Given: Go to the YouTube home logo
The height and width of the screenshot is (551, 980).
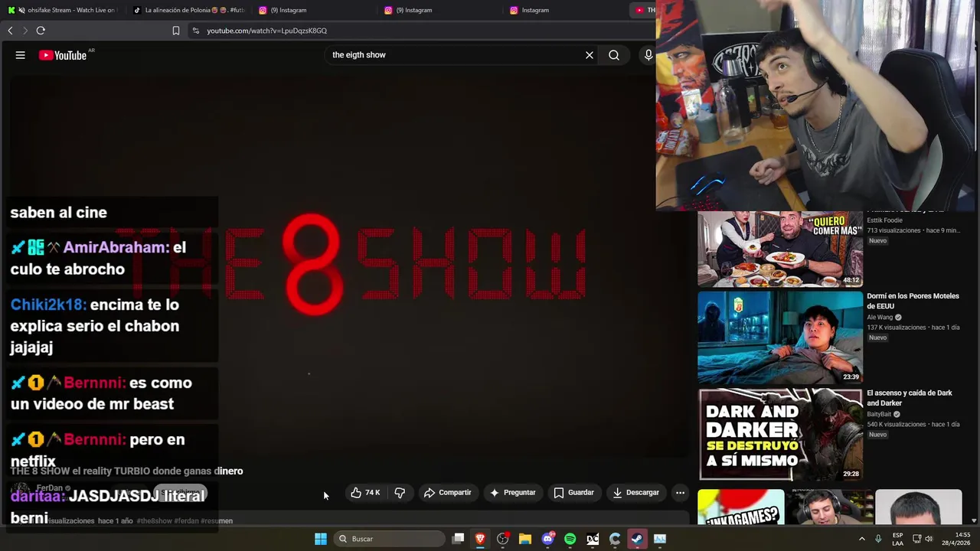Looking at the screenshot, I should [63, 55].
